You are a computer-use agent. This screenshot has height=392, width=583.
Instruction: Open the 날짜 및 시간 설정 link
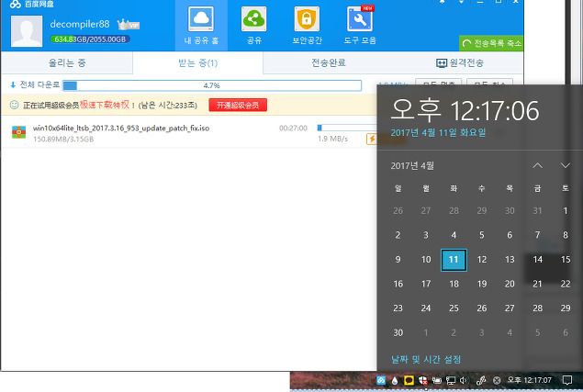[426, 359]
